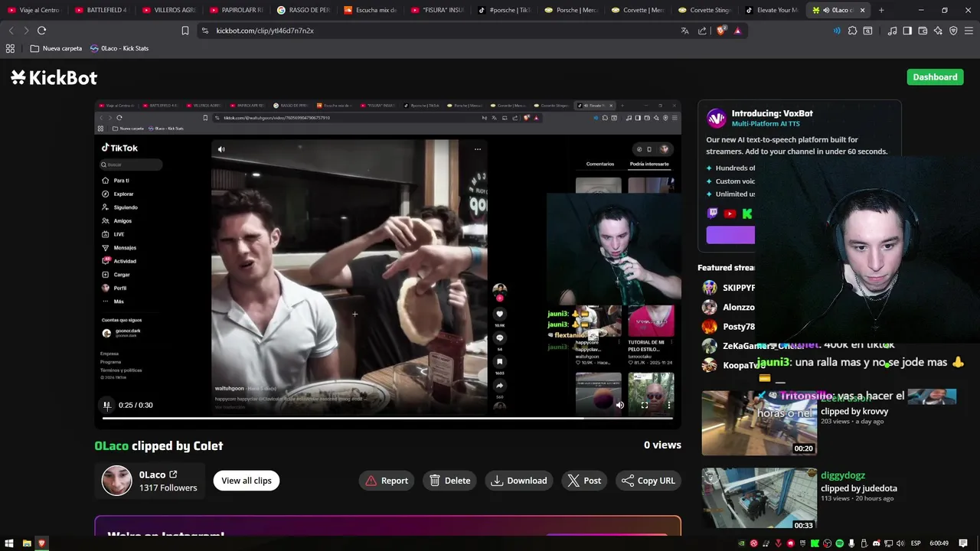This screenshot has width=980, height=551.
Task: Translate page icon in address bar
Action: point(684,31)
